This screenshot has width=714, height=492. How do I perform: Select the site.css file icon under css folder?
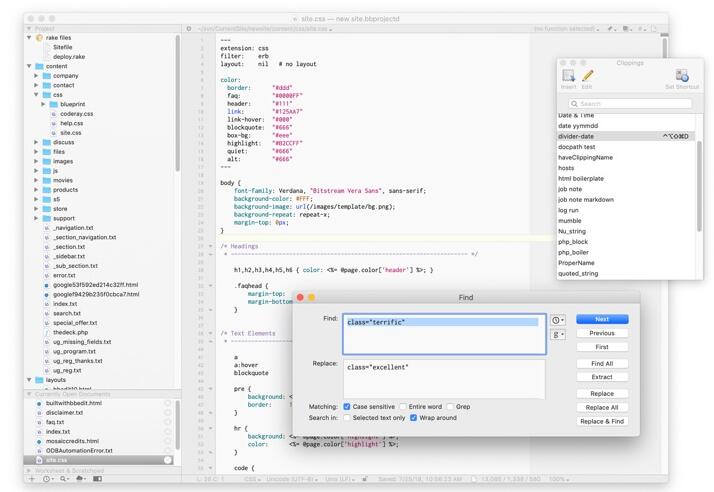[x=54, y=133]
